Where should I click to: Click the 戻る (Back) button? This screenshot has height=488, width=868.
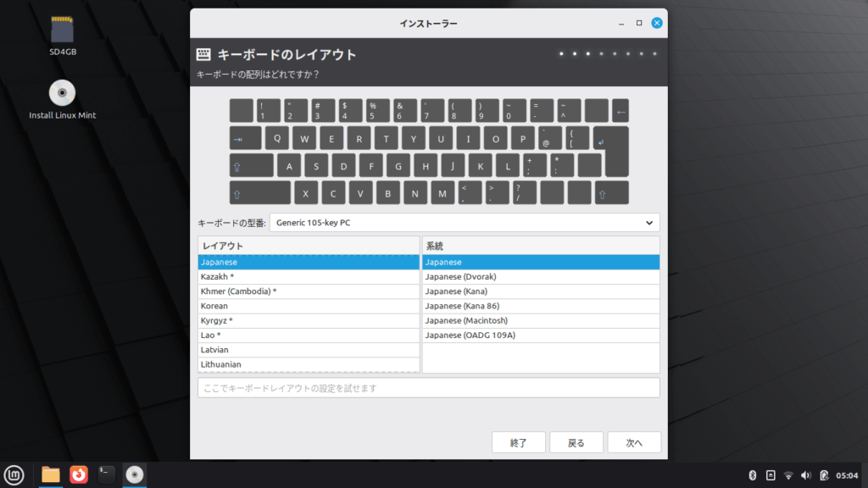coord(576,442)
